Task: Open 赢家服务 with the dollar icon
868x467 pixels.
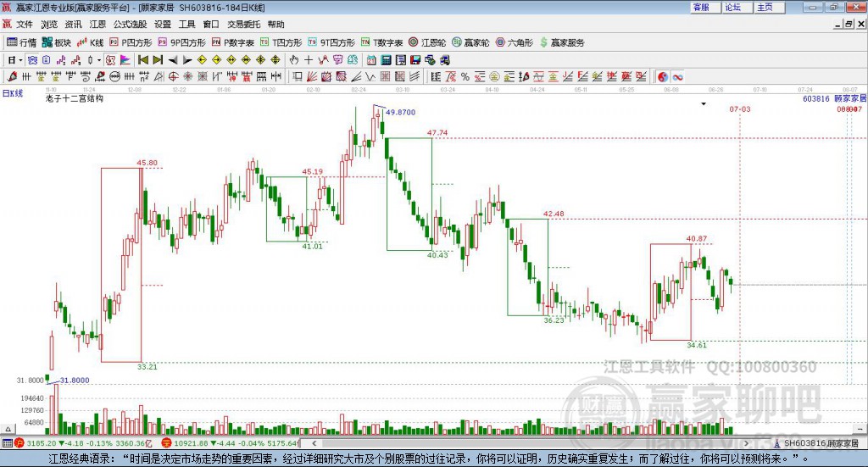Action: 562,42
